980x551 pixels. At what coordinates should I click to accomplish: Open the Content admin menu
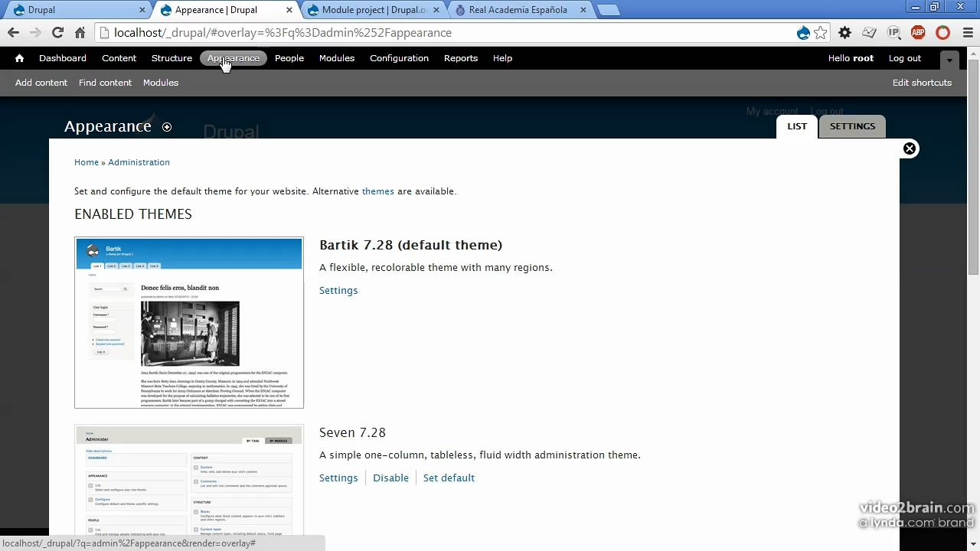point(119,58)
